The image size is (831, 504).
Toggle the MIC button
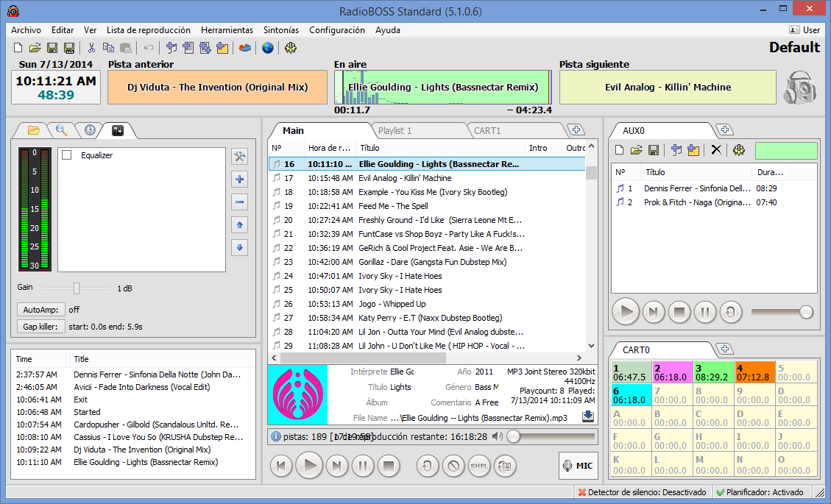pyautogui.click(x=579, y=465)
